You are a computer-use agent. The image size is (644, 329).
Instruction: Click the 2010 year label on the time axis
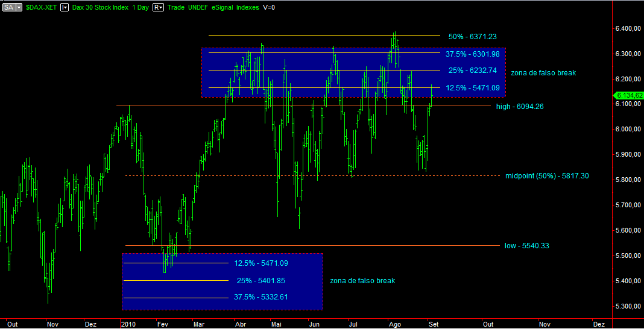point(128,325)
